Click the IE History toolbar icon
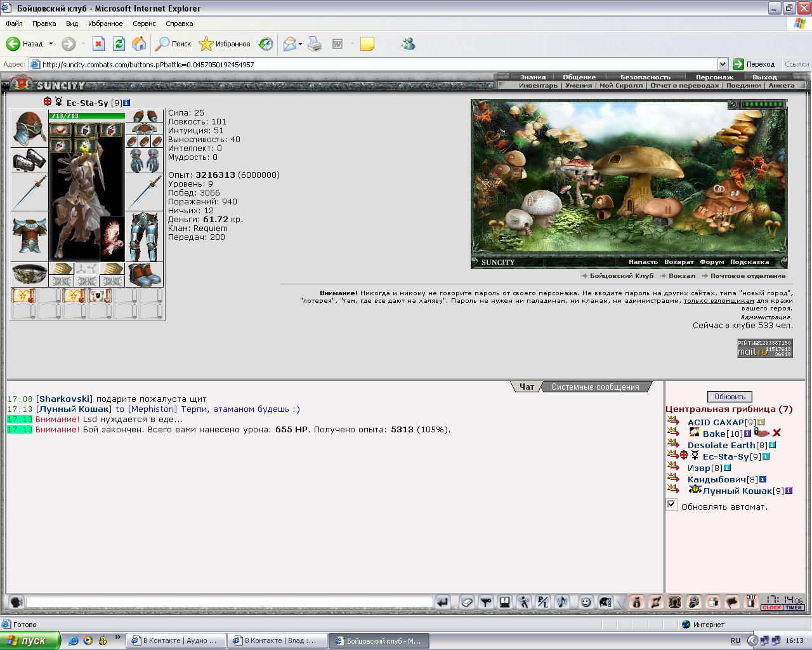Screen dimensions: 812x650 point(266,44)
